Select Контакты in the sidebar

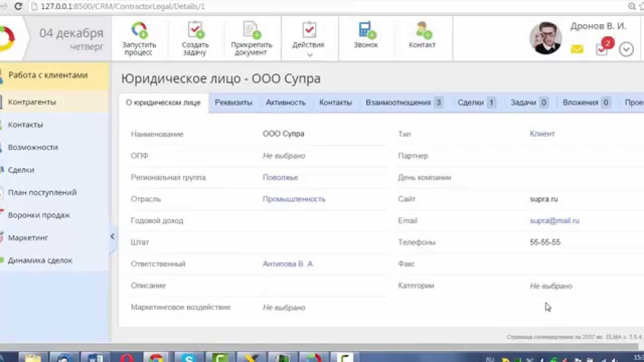coord(25,125)
